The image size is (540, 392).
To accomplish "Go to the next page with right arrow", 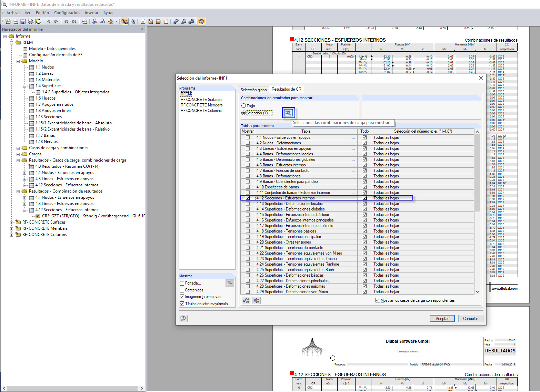I will (56, 21).
